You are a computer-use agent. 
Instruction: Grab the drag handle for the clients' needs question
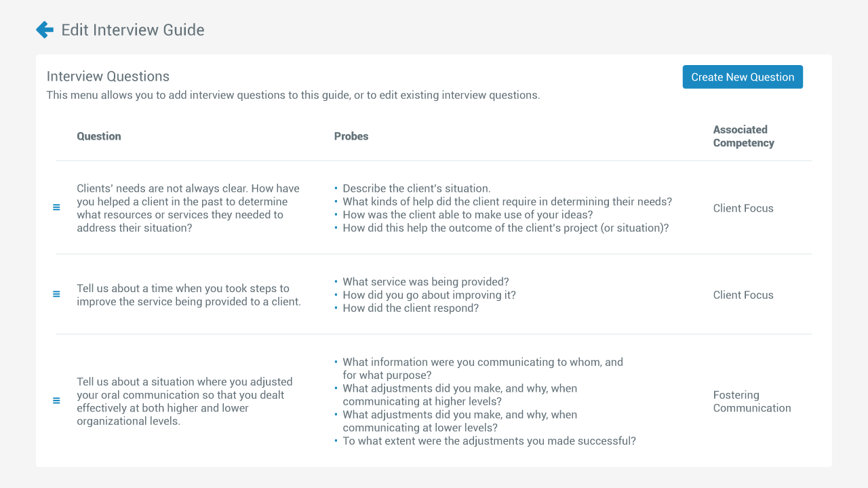56,207
